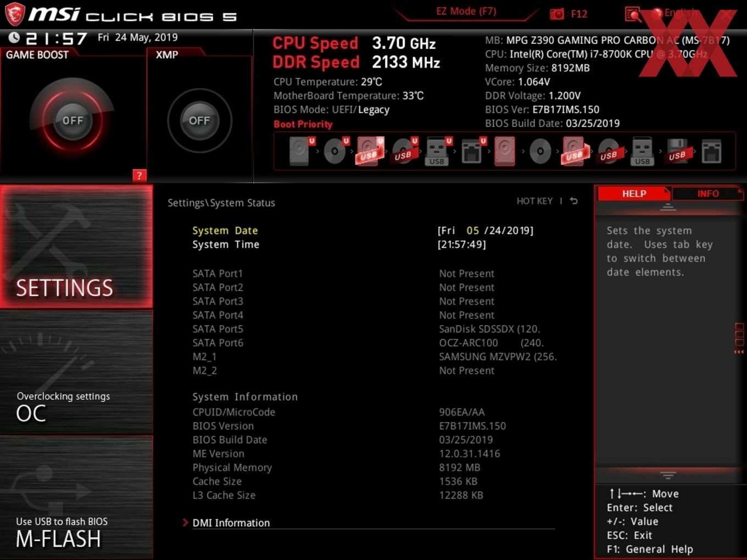Click the Physical Memory value 8192 MB
Screen dimensions: 747x560
tap(460, 467)
